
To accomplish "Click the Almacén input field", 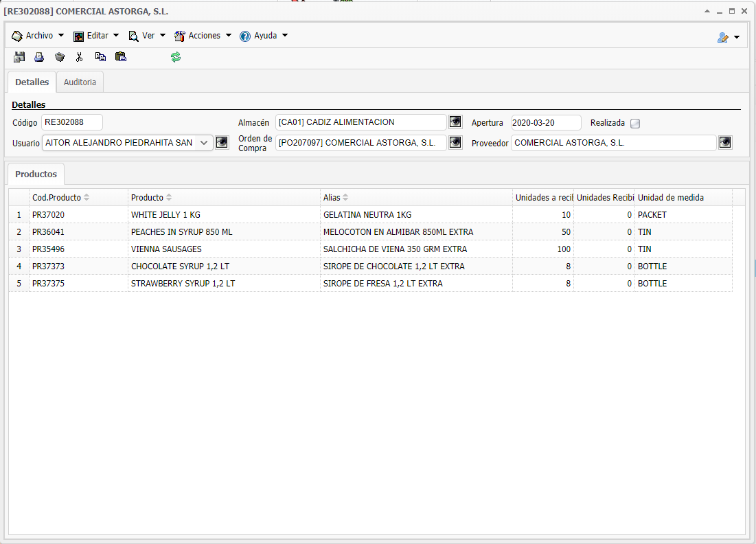I will [360, 122].
